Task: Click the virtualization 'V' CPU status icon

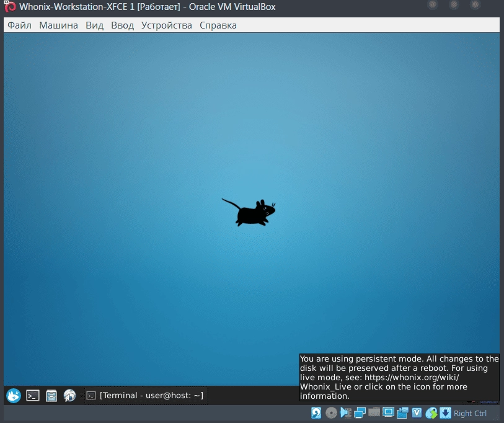Action: (x=417, y=412)
